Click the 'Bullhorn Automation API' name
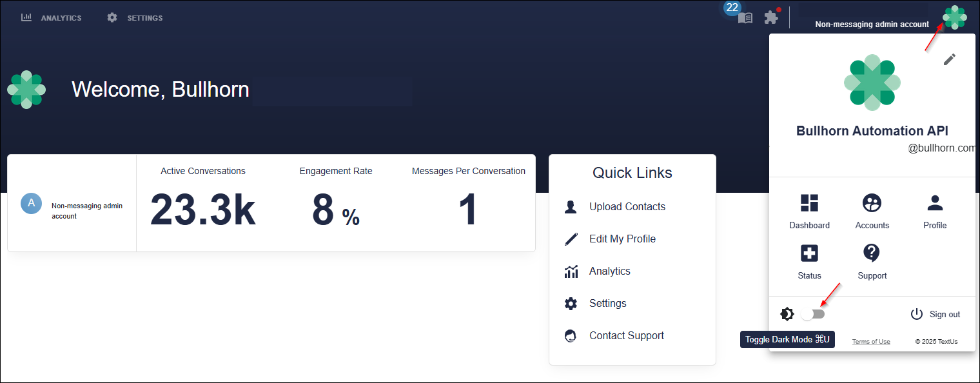 pyautogui.click(x=872, y=131)
